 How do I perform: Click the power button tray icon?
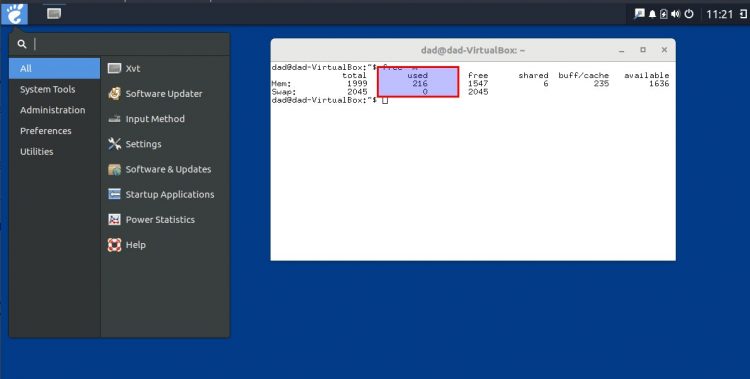pos(689,14)
